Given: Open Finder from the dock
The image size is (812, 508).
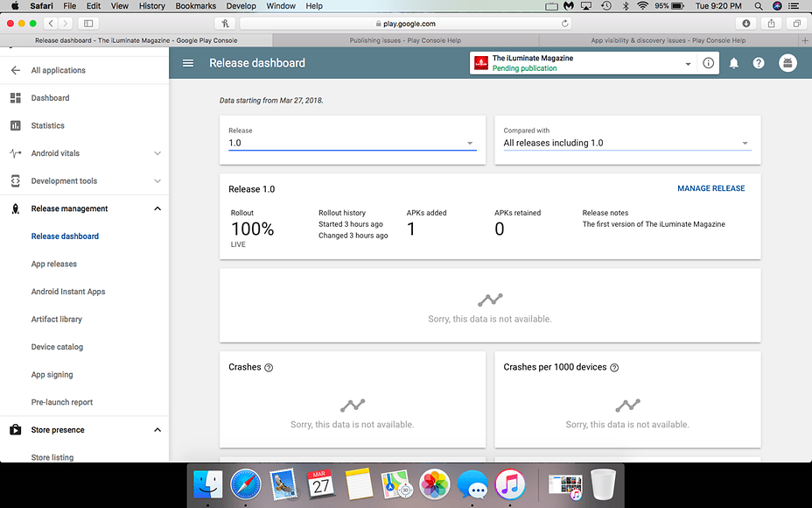Looking at the screenshot, I should point(207,484).
